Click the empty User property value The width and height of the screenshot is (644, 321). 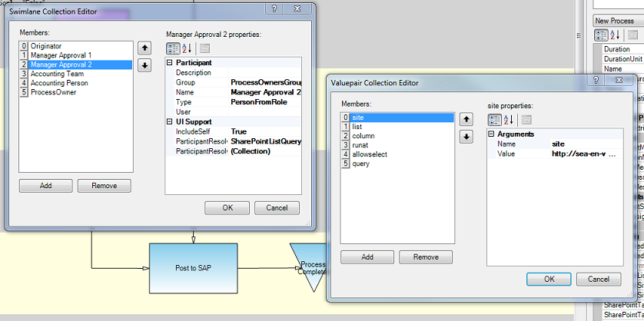point(265,112)
